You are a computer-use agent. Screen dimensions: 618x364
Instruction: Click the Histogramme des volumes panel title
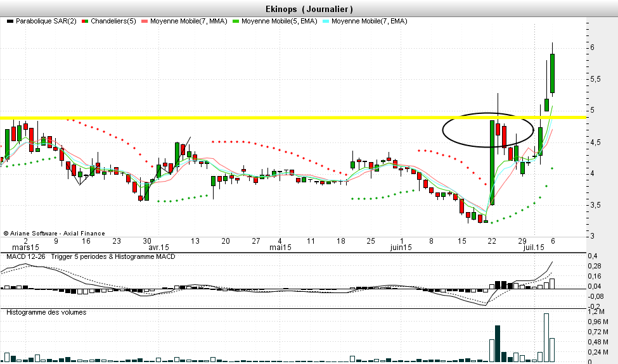tap(46, 313)
